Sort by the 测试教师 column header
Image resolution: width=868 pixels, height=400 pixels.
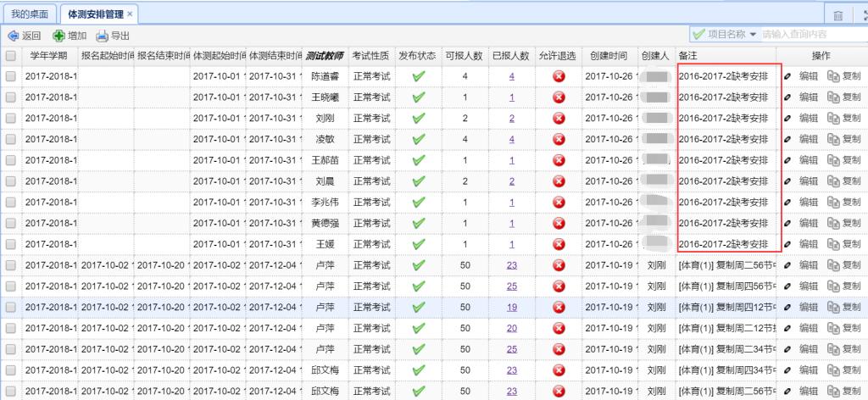pos(324,56)
